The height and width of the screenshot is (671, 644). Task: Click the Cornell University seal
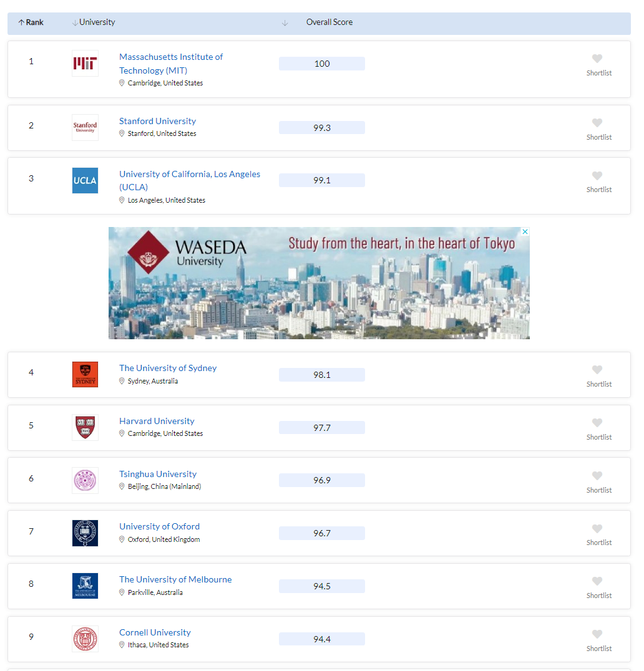point(85,639)
